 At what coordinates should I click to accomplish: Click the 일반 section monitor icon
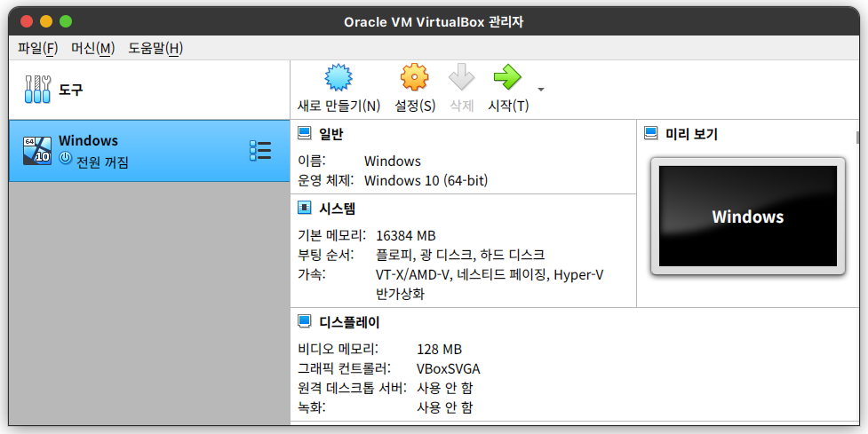coord(305,133)
